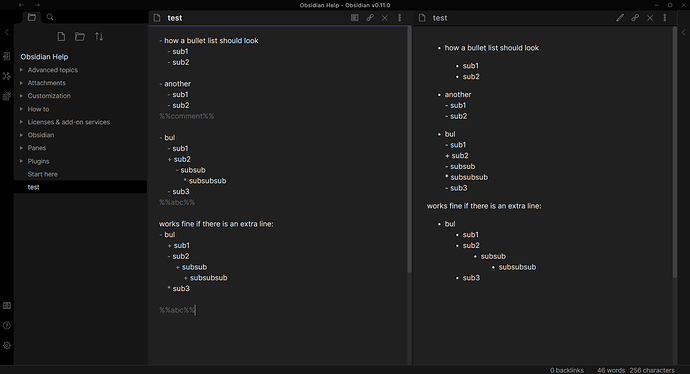Click file icon in left test pane header

(157, 18)
